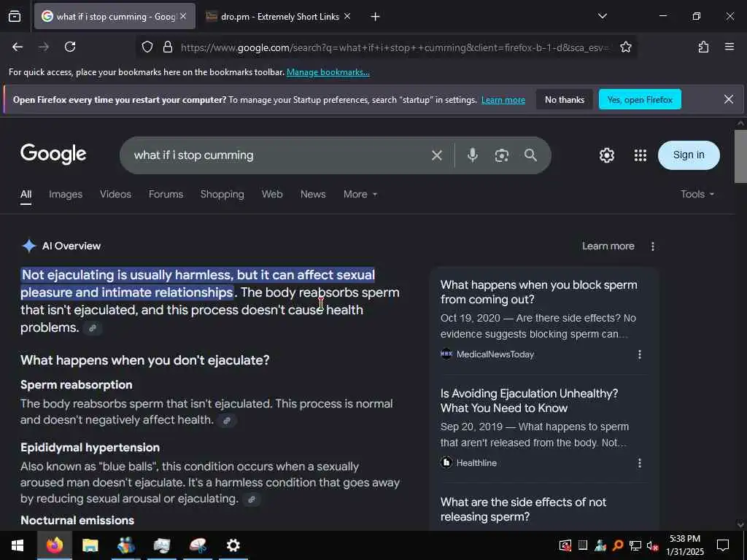747x560 pixels.
Task: Click the source link chip after 'or ejaculating.'
Action: click(252, 499)
